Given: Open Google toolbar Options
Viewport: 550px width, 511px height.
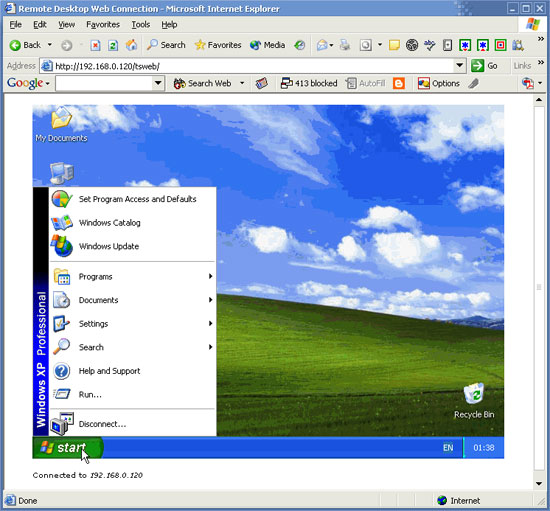Looking at the screenshot, I should coord(438,83).
